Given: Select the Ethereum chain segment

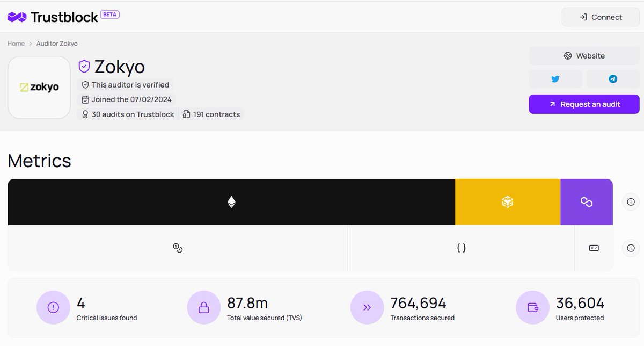Looking at the screenshot, I should coord(231,202).
